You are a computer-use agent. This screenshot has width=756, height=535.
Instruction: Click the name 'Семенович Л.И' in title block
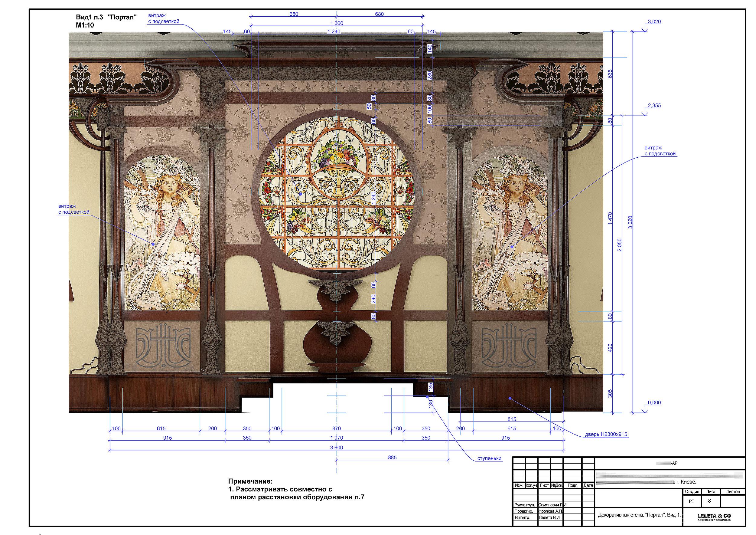552,505
